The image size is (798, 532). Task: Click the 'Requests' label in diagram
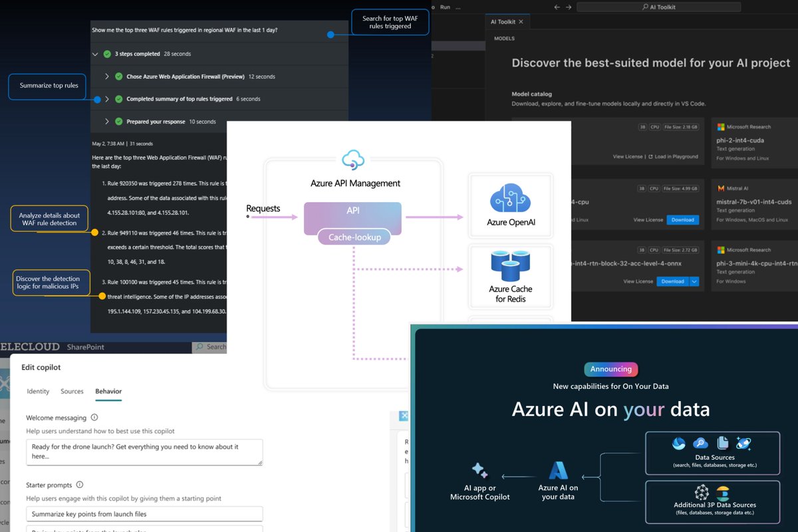click(263, 208)
